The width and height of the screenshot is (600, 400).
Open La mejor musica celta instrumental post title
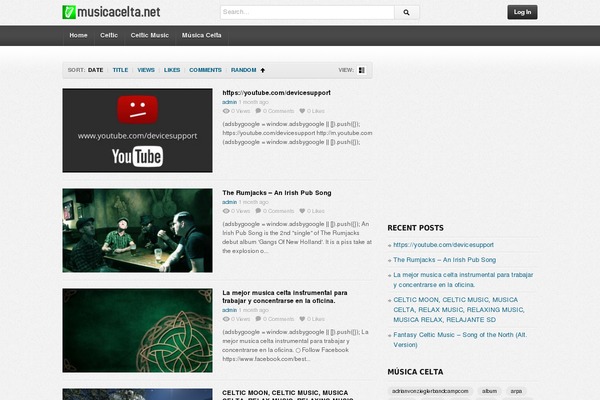(285, 297)
